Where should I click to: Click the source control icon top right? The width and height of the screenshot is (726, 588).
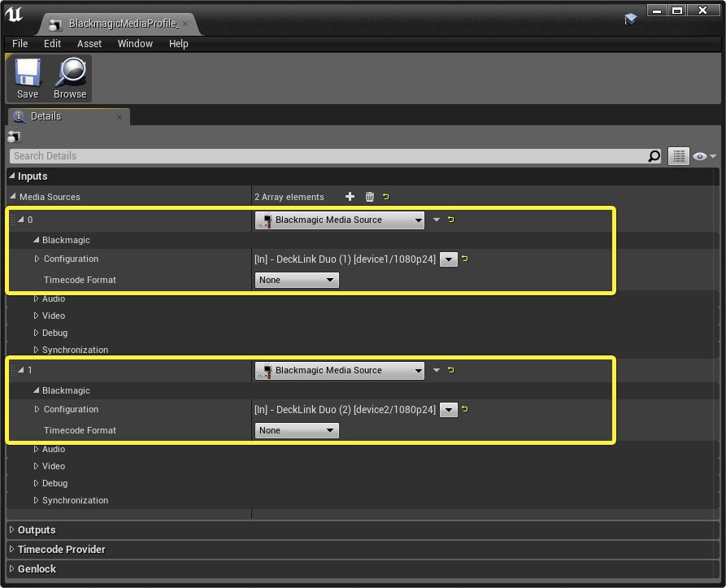point(631,19)
